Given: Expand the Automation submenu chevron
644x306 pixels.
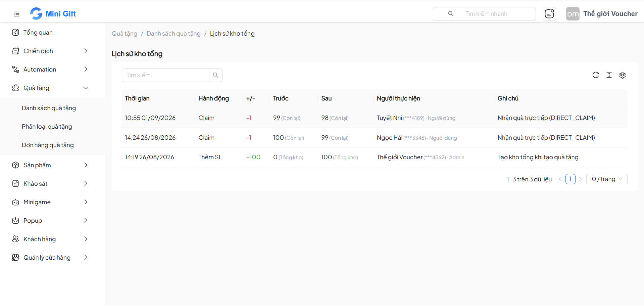Looking at the screenshot, I should tap(86, 69).
